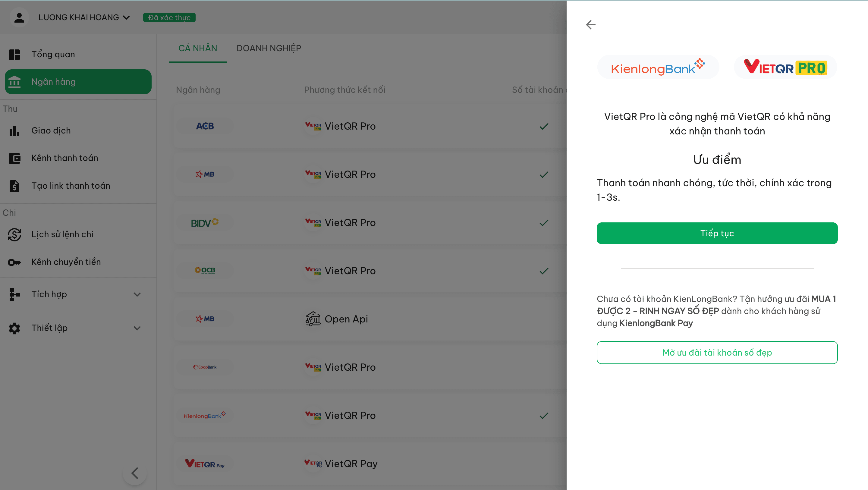
Task: Click the Tiếp tục button
Action: (x=717, y=233)
